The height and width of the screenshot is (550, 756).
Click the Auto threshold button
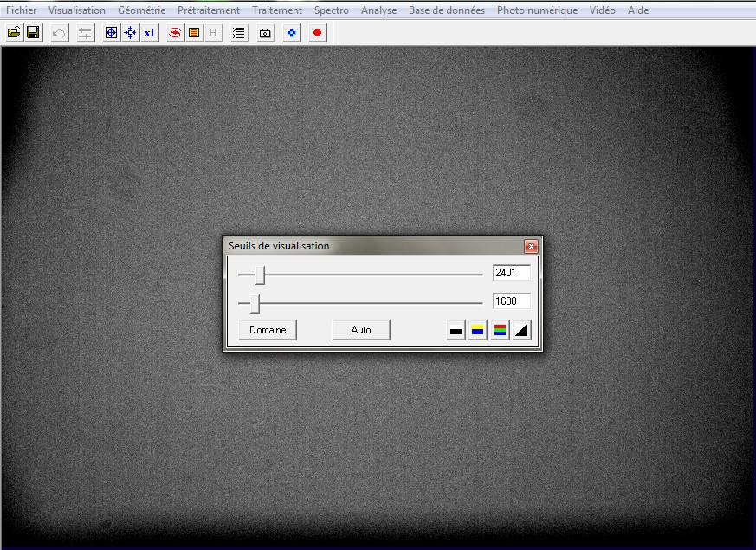[x=360, y=330]
